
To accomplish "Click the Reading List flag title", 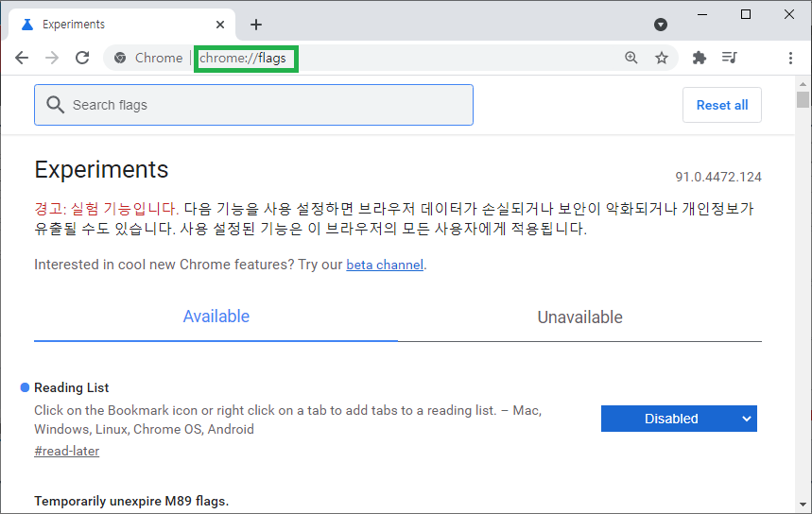I will pyautogui.click(x=72, y=387).
